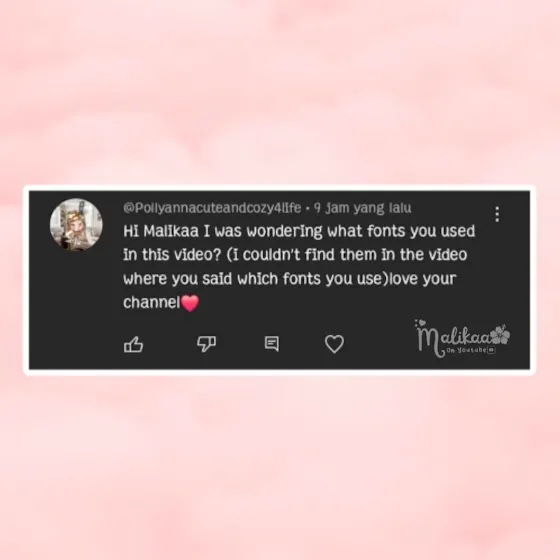Click the 'On Youtube' watermark caption
The width and height of the screenshot is (560, 560).
tap(466, 350)
